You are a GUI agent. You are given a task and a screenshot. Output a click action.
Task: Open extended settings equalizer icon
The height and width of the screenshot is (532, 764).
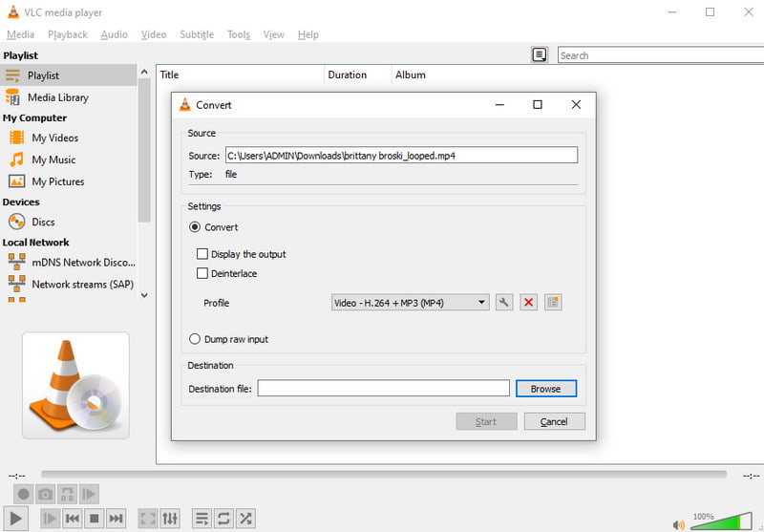(170, 519)
